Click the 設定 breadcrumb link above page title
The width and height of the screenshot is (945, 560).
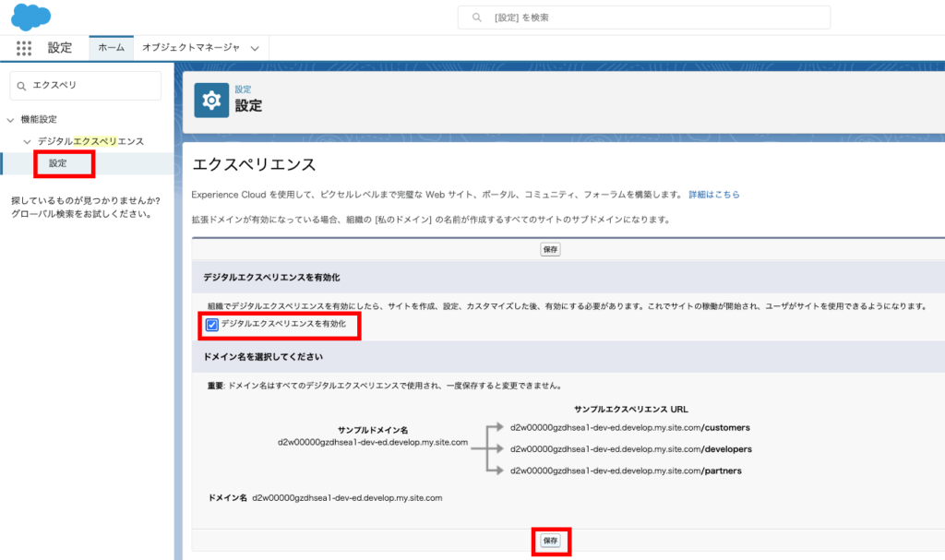[x=243, y=89]
